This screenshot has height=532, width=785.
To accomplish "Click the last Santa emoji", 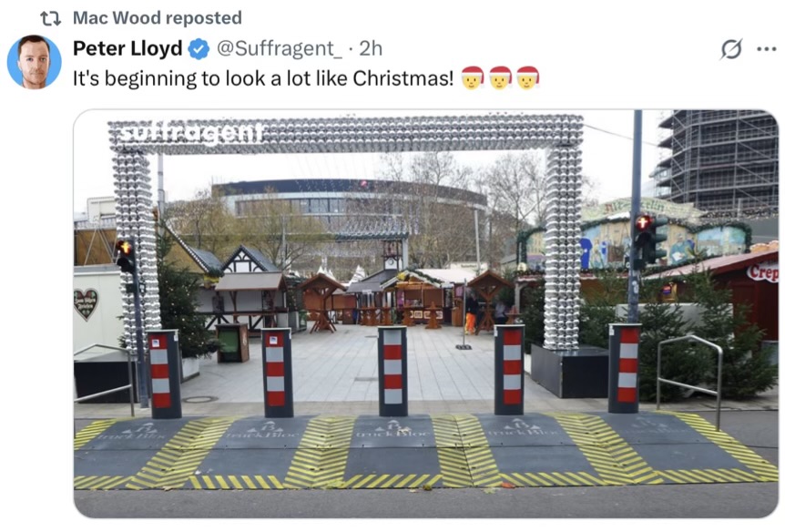I will click(527, 77).
